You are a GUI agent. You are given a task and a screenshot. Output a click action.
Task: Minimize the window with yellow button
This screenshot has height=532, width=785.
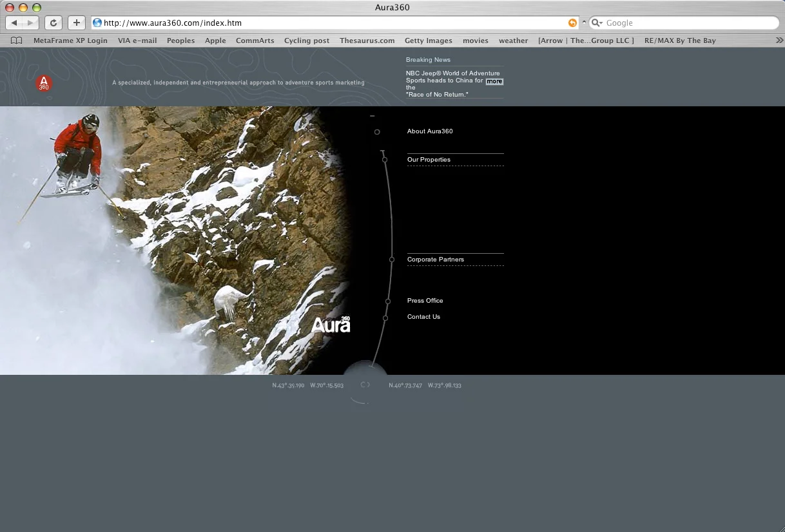(23, 8)
